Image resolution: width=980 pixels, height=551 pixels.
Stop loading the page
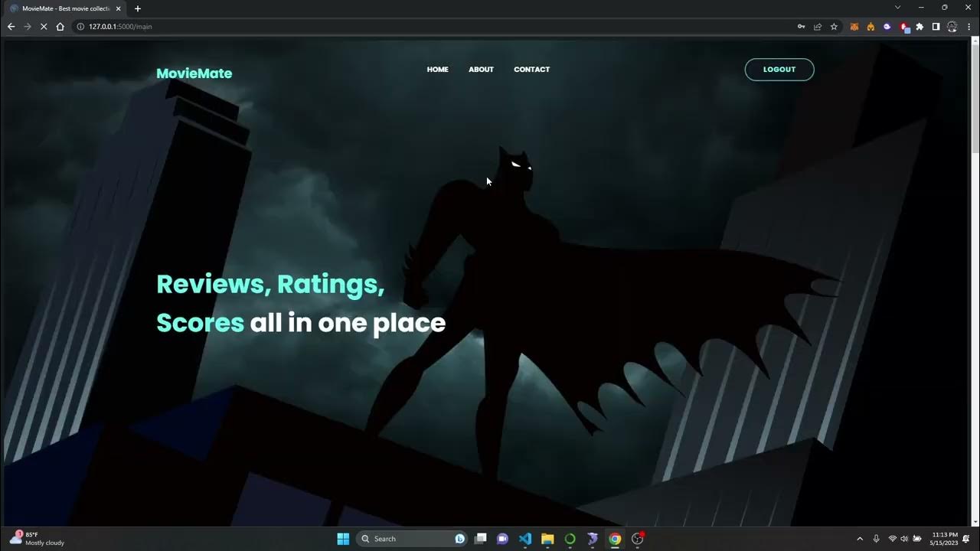point(44,26)
